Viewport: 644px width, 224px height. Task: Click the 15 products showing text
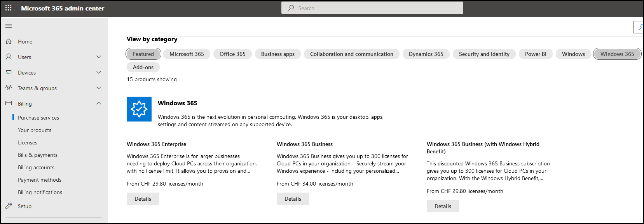152,79
